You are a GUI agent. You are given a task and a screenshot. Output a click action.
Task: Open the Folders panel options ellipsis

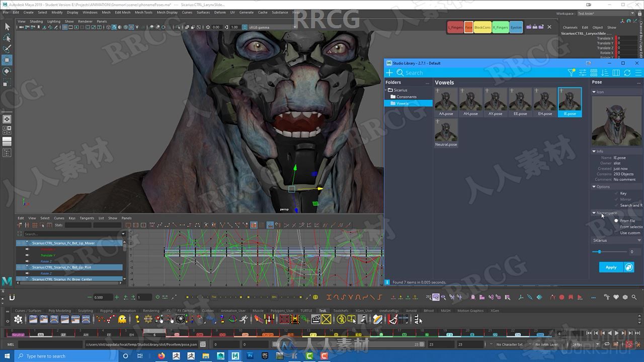428,82
